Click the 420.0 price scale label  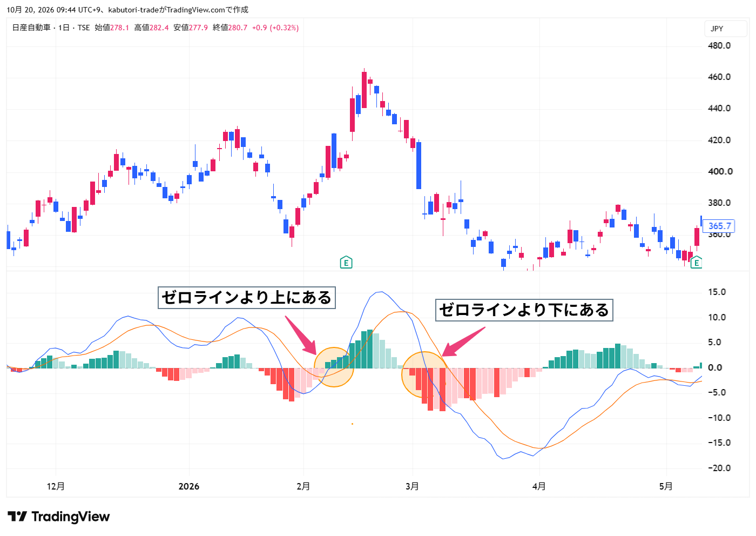[x=719, y=140]
